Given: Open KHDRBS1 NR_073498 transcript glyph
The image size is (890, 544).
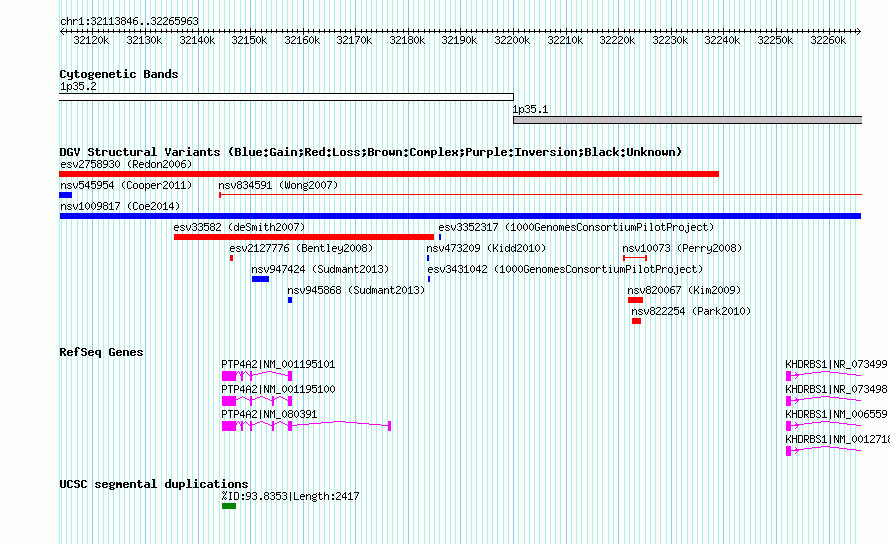Looking at the screenshot, I should click(x=824, y=401).
